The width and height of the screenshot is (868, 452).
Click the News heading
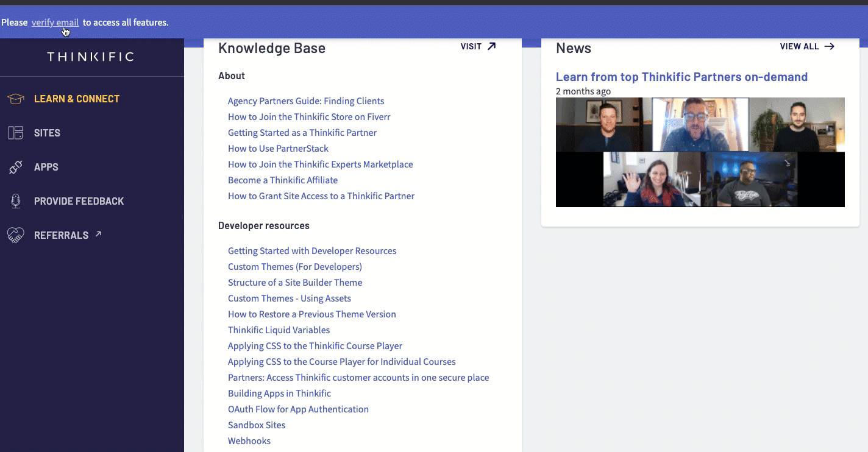[x=574, y=48]
